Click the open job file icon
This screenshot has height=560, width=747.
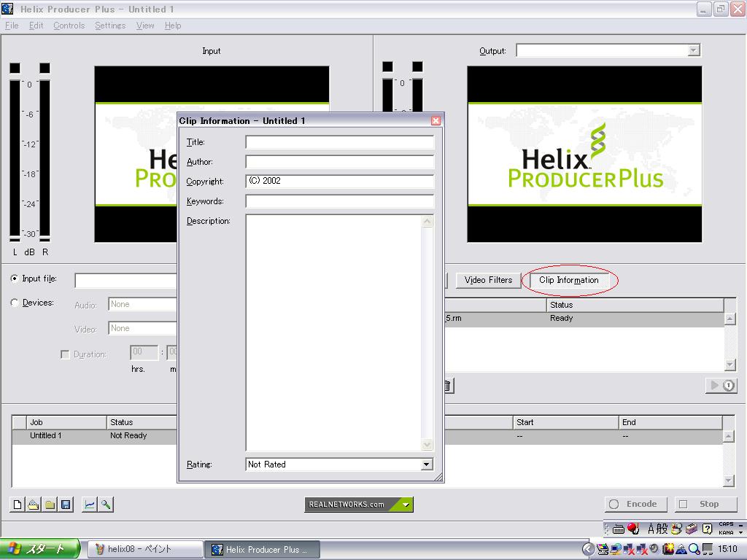click(34, 505)
